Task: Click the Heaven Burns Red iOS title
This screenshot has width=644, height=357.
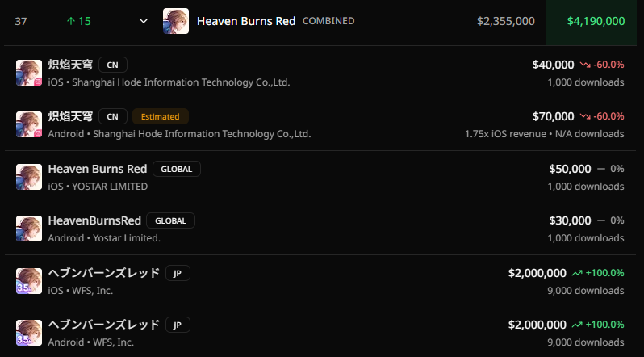Action: [98, 169]
